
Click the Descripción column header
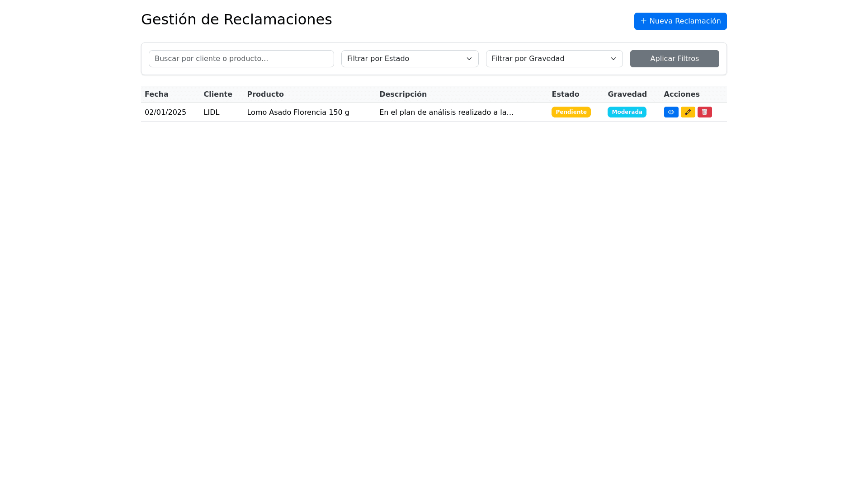tap(403, 94)
